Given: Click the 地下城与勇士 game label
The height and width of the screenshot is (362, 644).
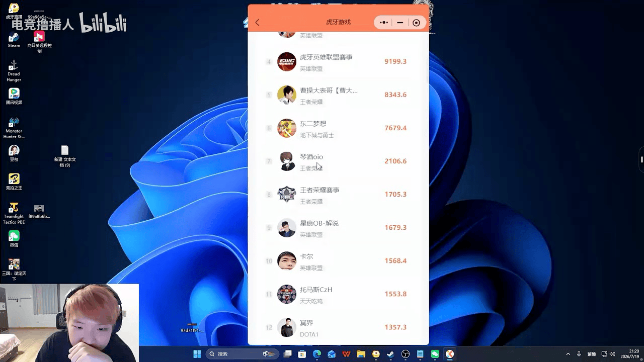Looking at the screenshot, I should click(317, 135).
